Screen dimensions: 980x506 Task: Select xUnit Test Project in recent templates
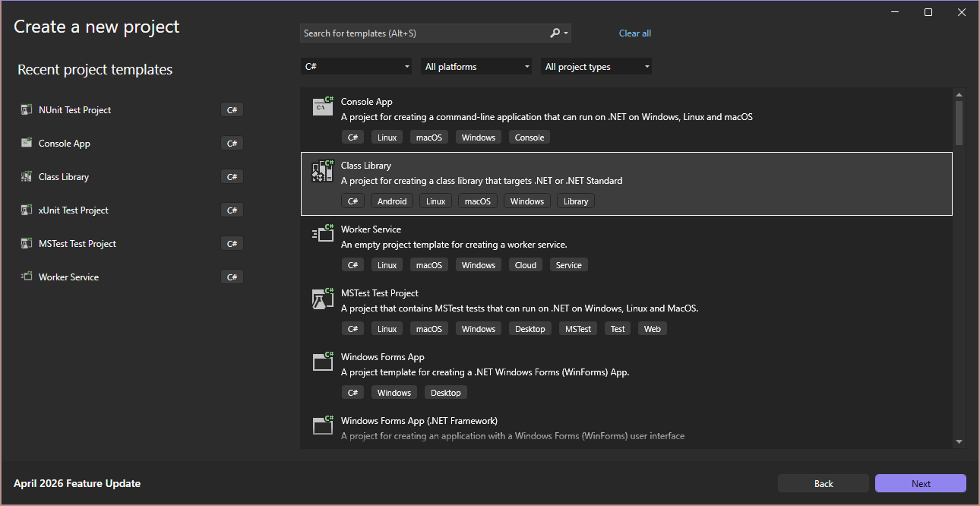tap(131, 210)
